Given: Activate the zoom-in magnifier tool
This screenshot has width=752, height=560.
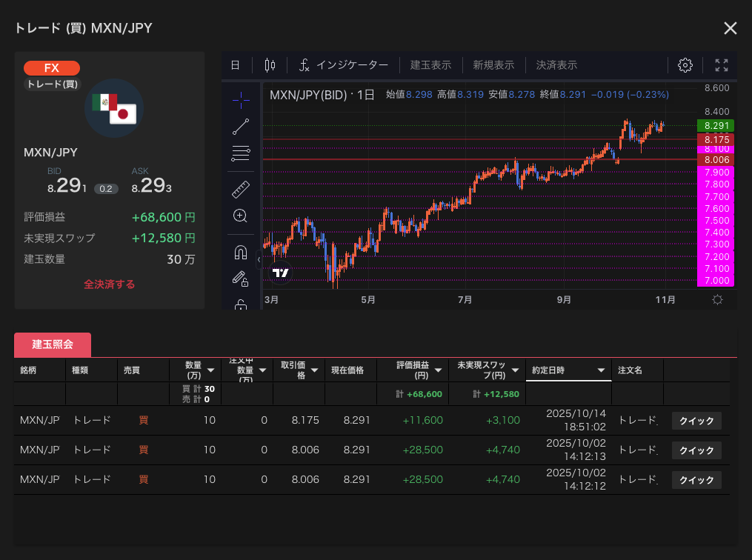Looking at the screenshot, I should 240,216.
